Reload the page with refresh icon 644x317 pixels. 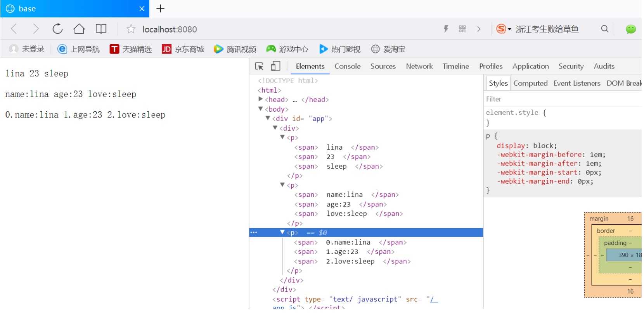click(57, 29)
